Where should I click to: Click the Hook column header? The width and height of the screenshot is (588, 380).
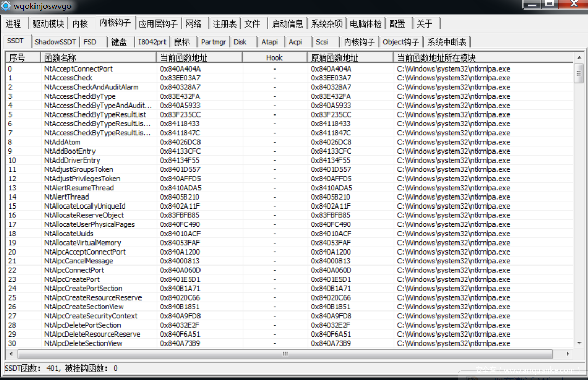(274, 57)
